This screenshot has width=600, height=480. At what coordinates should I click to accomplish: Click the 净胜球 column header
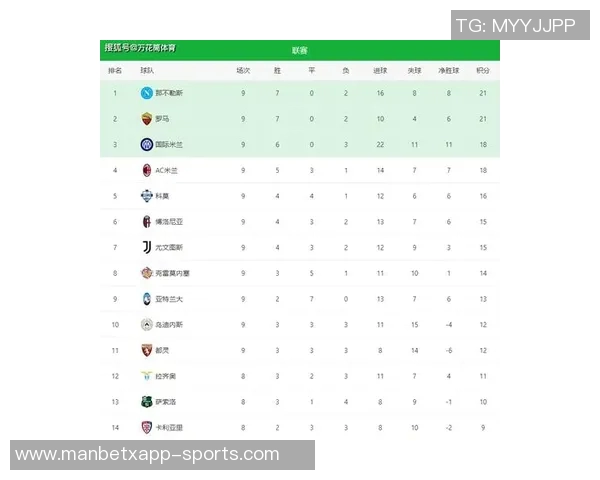coord(449,71)
